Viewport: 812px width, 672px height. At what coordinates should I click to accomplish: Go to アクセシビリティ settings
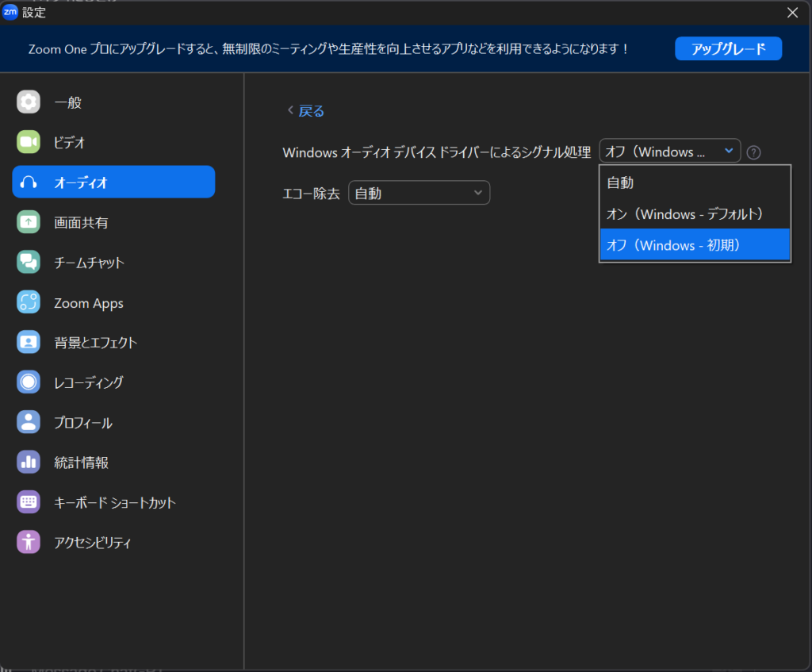pyautogui.click(x=113, y=542)
